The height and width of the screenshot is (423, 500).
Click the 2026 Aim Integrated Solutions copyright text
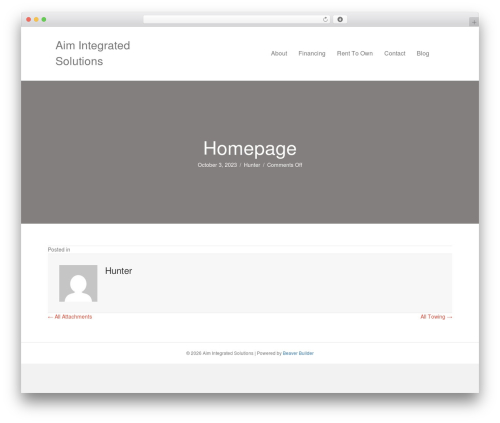(220, 353)
